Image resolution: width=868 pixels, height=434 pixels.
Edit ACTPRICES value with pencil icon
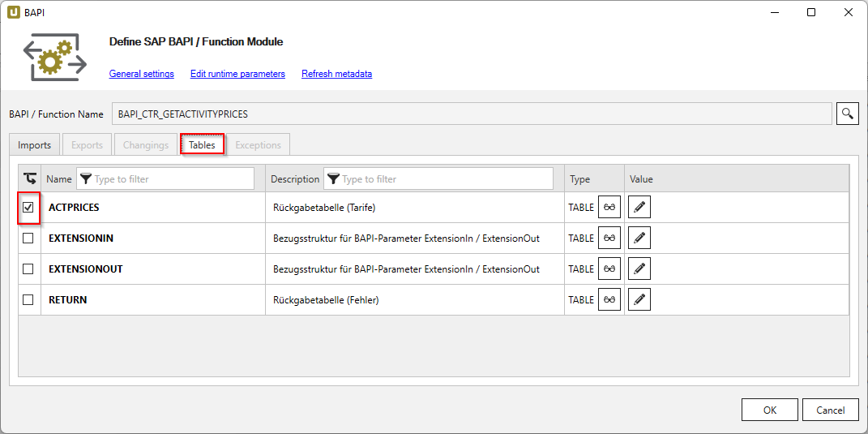639,208
